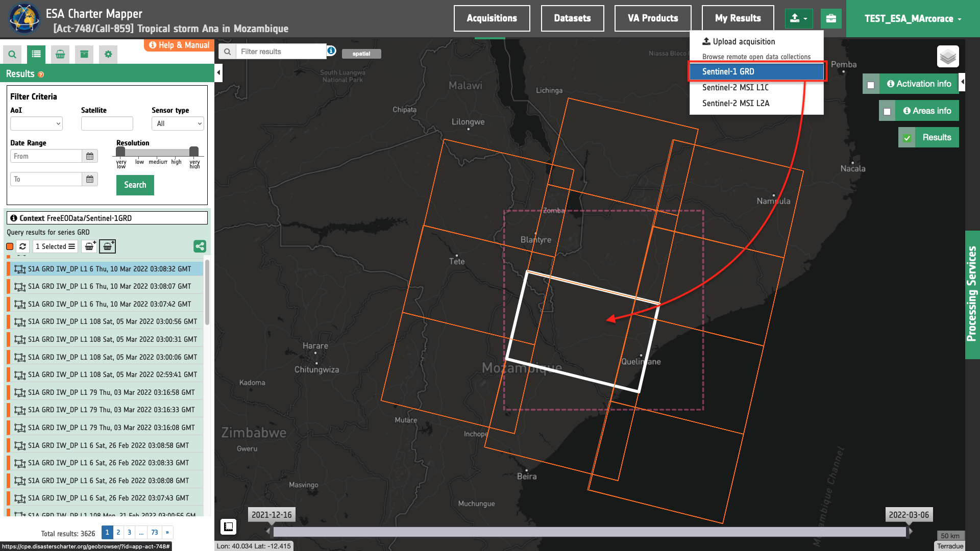
Task: Refresh the query results
Action: click(x=22, y=246)
